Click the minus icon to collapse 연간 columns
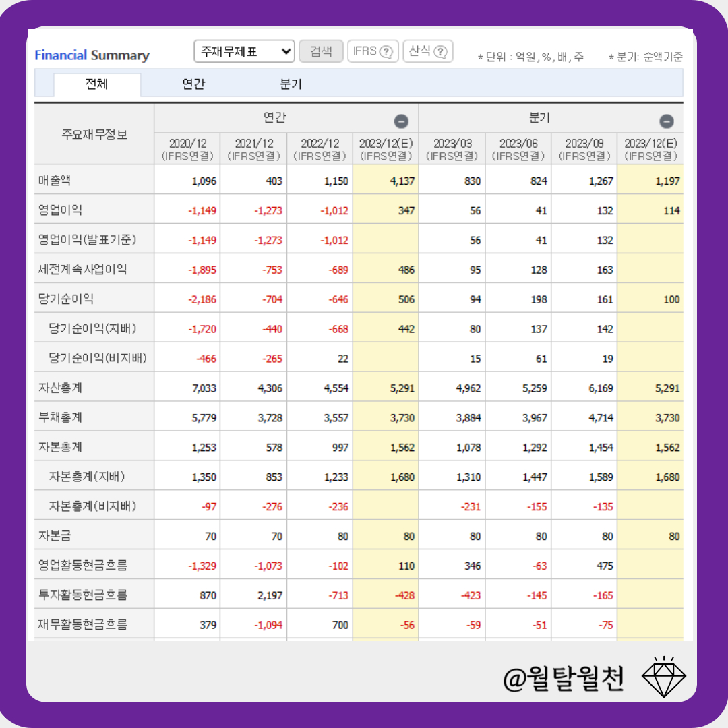Viewport: 728px width, 728px height. click(402, 121)
